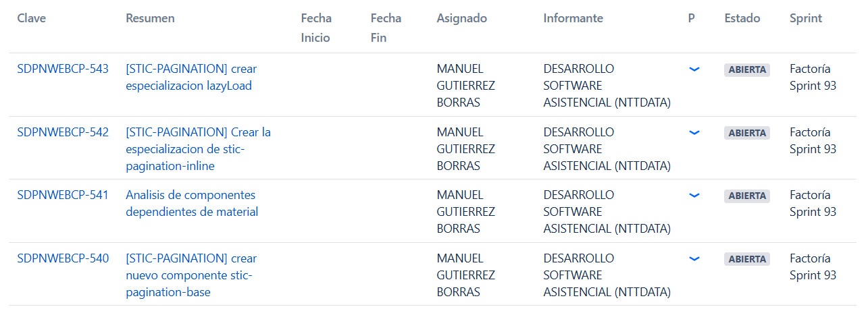Click the priority icon for SDPNWEBCP-541
This screenshot has height=311, width=868.
tap(694, 196)
